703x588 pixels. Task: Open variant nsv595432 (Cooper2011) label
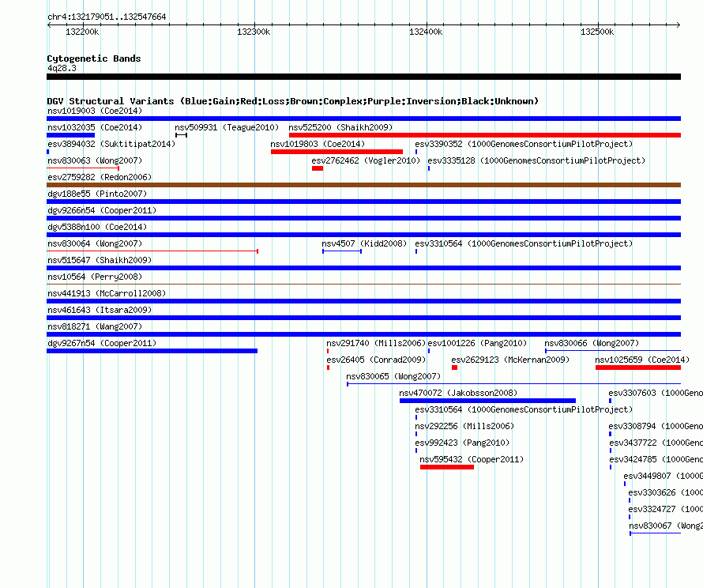(x=472, y=459)
